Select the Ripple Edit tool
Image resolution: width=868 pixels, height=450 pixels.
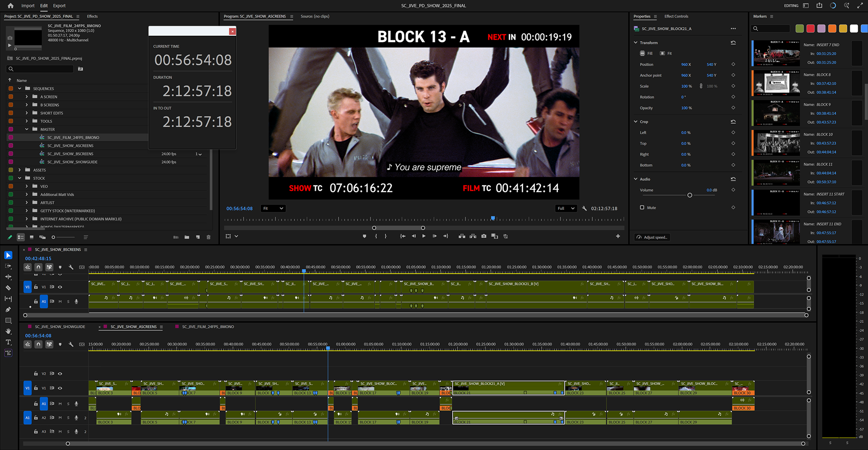pyautogui.click(x=8, y=277)
